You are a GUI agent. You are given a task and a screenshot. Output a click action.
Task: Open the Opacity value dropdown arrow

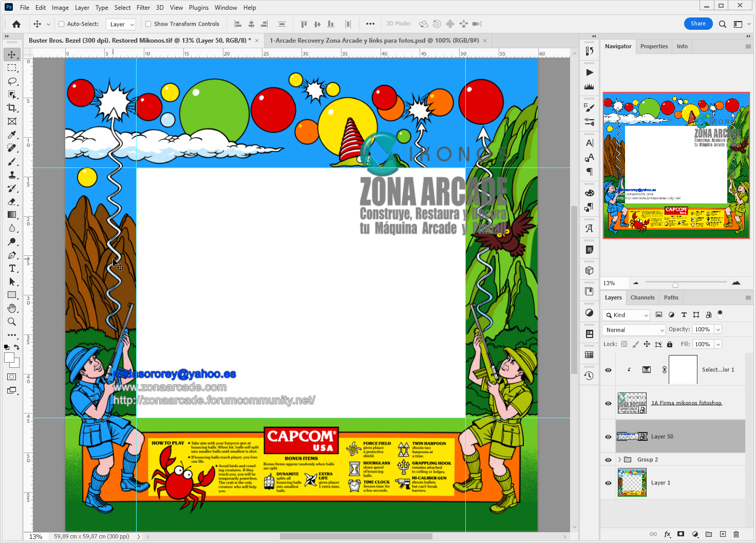click(x=718, y=329)
